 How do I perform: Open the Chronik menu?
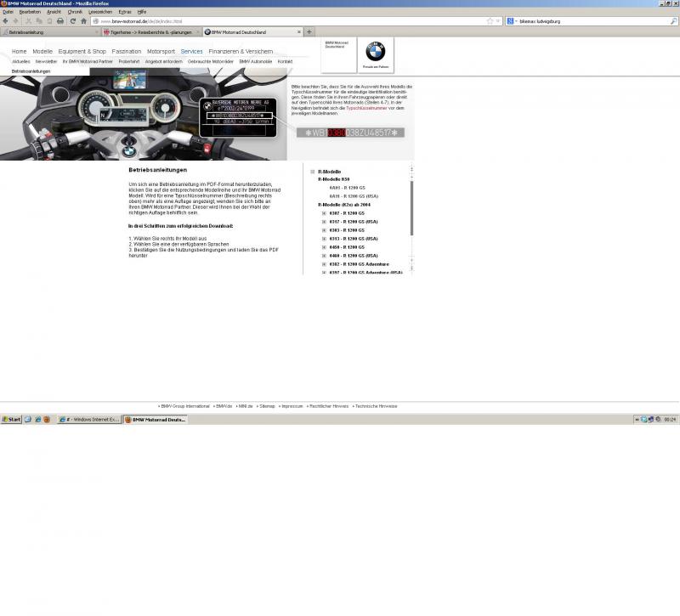point(75,12)
